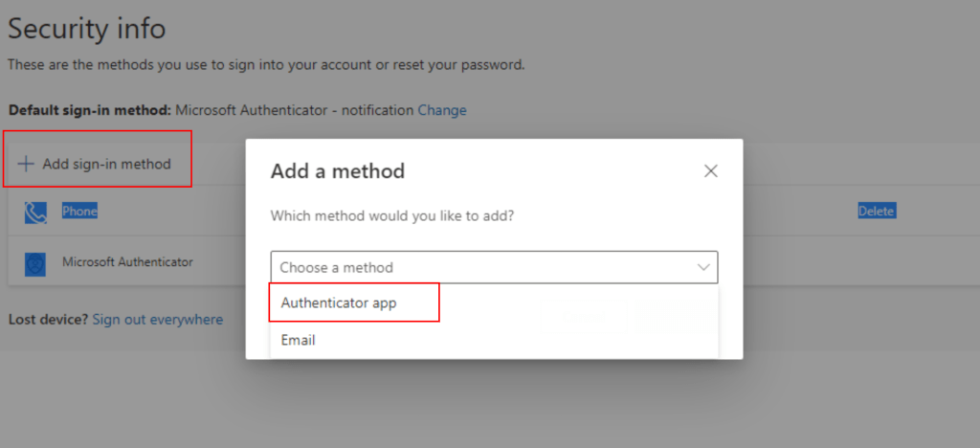Image resolution: width=980 pixels, height=448 pixels.
Task: Select the Authenticator app option
Action: point(339,302)
